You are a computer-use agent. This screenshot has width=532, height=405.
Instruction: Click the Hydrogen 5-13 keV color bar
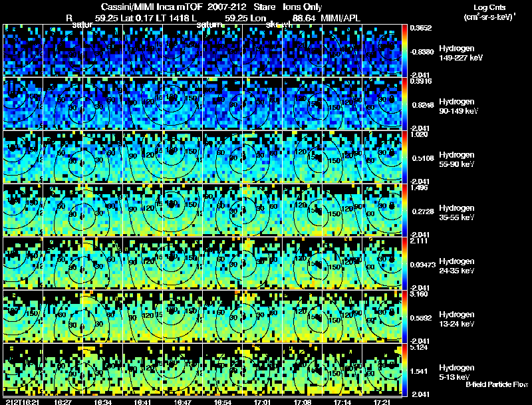(x=404, y=370)
